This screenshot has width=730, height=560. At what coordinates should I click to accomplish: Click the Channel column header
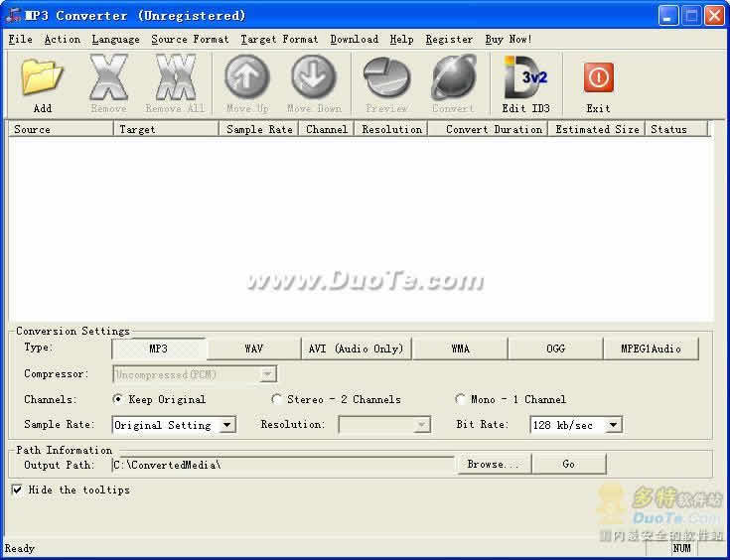327,129
